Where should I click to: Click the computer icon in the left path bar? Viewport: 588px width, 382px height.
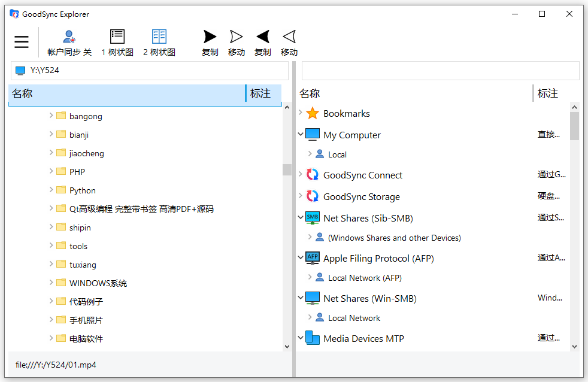[x=20, y=71]
